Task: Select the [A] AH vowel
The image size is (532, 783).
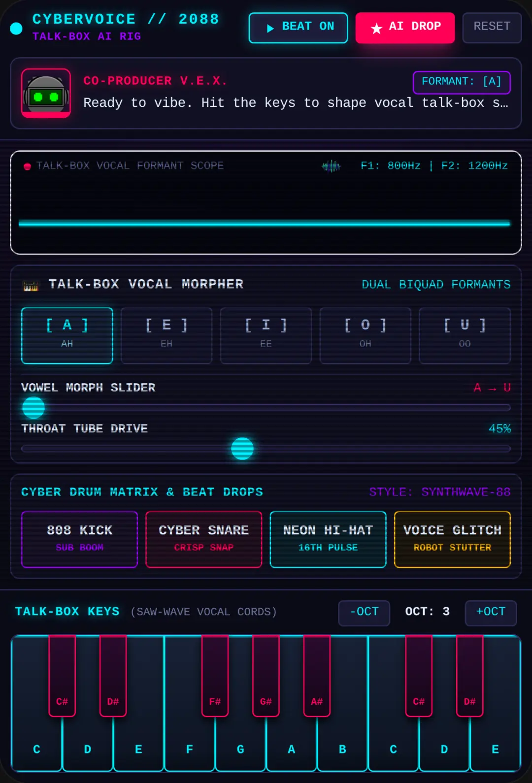Action: pyautogui.click(x=67, y=335)
